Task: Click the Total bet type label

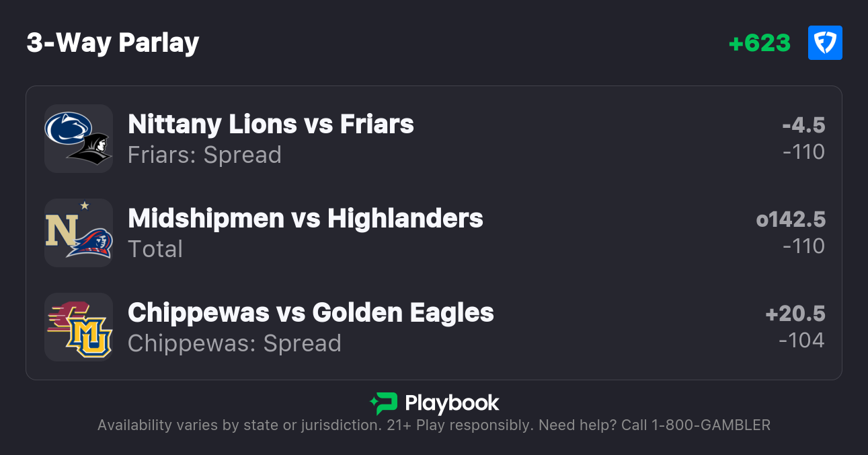Action: [x=155, y=249]
